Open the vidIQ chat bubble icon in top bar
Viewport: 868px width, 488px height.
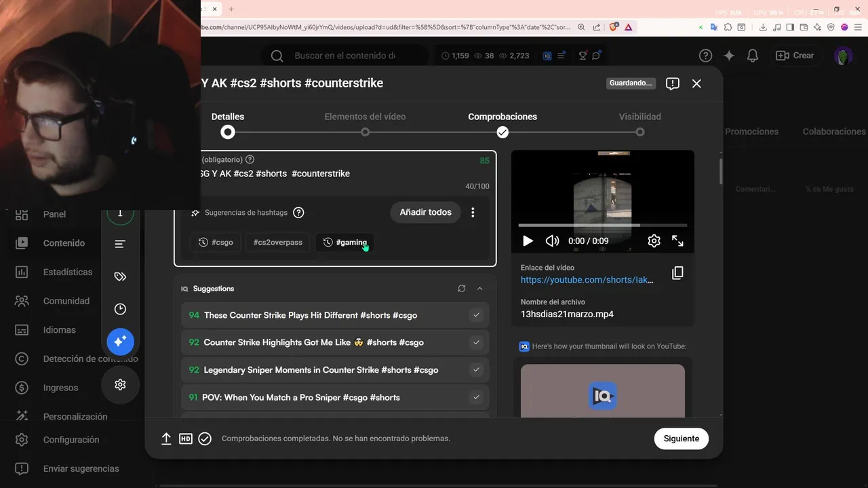click(596, 56)
